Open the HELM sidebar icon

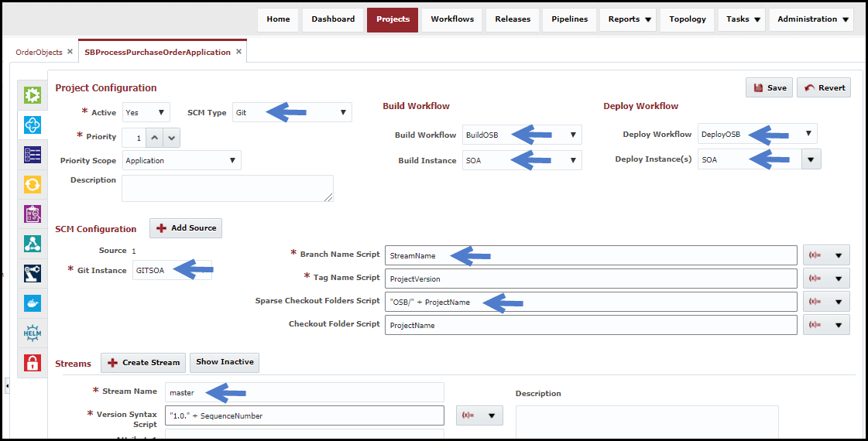33,333
